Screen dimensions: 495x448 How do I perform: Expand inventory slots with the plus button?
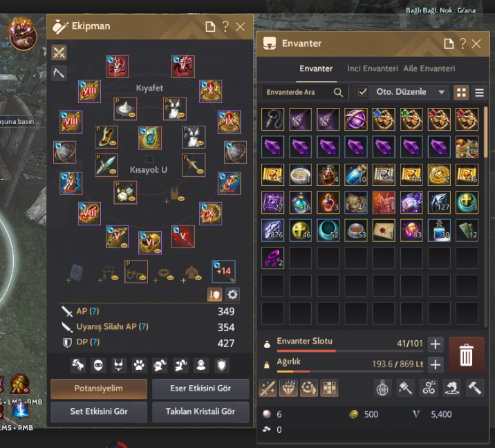coord(436,344)
